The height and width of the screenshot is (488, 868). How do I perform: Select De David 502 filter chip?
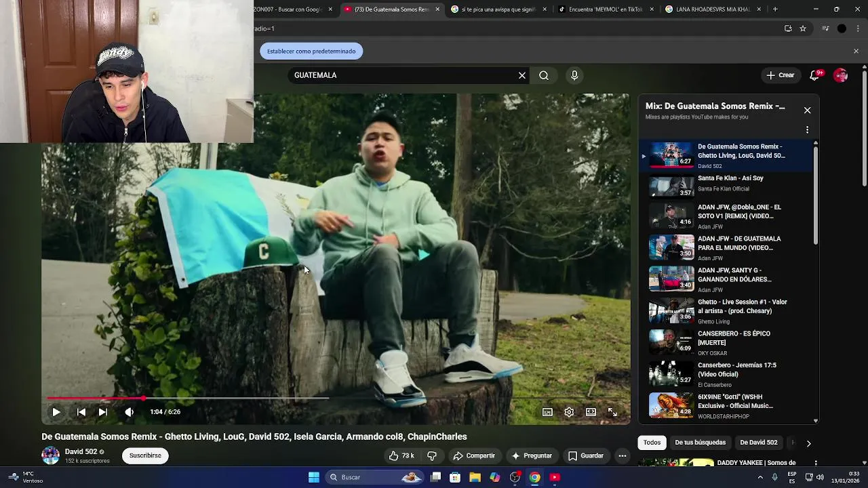759,443
